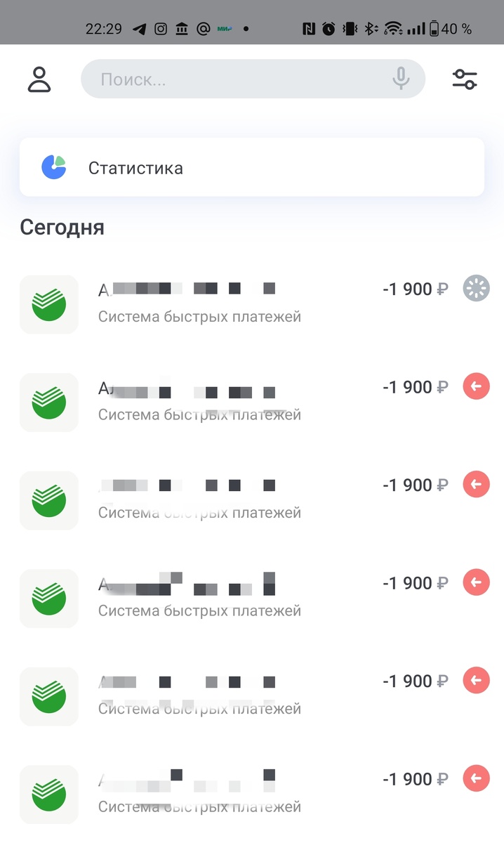504x843 pixels.
Task: Tap the red arrow icon on fourth payment
Action: click(x=477, y=582)
